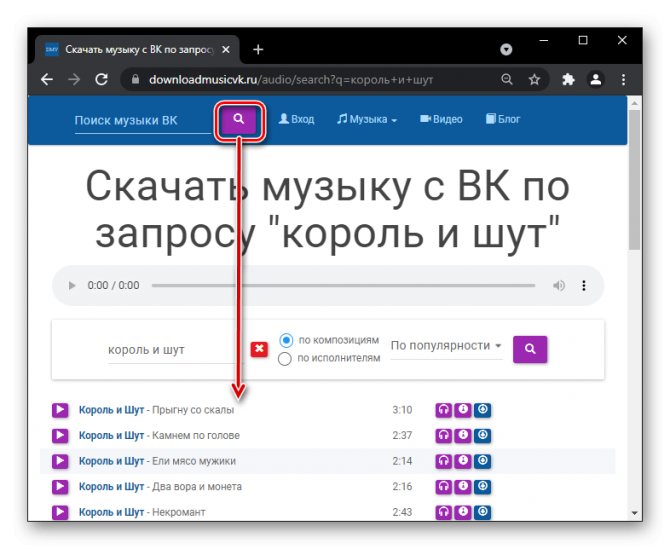Open a new browser tab
670x549 pixels.
(x=258, y=50)
